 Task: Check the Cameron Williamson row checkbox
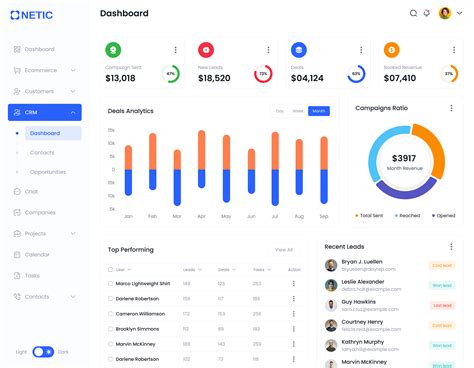tap(110, 314)
